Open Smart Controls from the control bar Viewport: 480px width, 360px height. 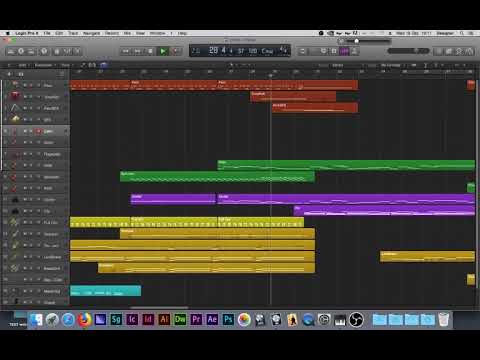[57, 51]
